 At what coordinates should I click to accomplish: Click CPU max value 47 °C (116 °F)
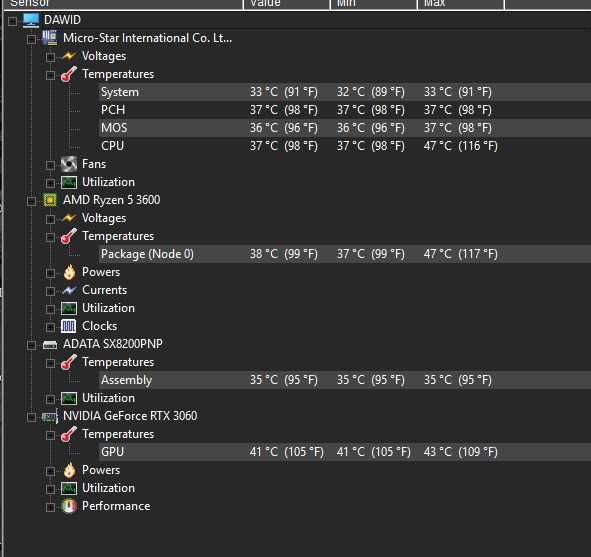[460, 146]
